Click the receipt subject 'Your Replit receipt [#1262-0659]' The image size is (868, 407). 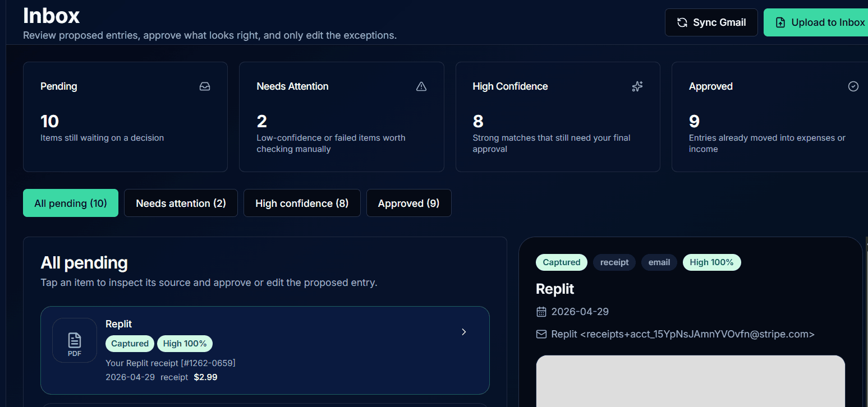(x=171, y=363)
